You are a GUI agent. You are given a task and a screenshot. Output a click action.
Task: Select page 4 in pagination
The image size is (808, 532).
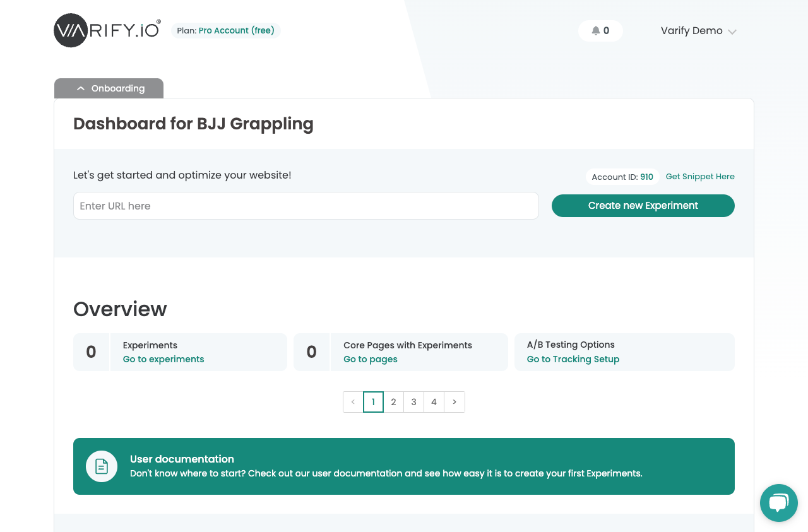tap(434, 402)
